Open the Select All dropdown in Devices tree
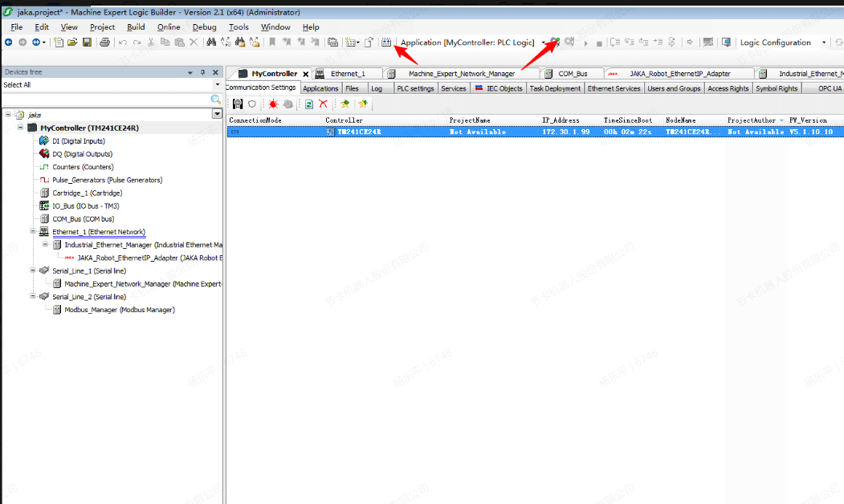Screen dimensions: 844x504 click(217, 84)
